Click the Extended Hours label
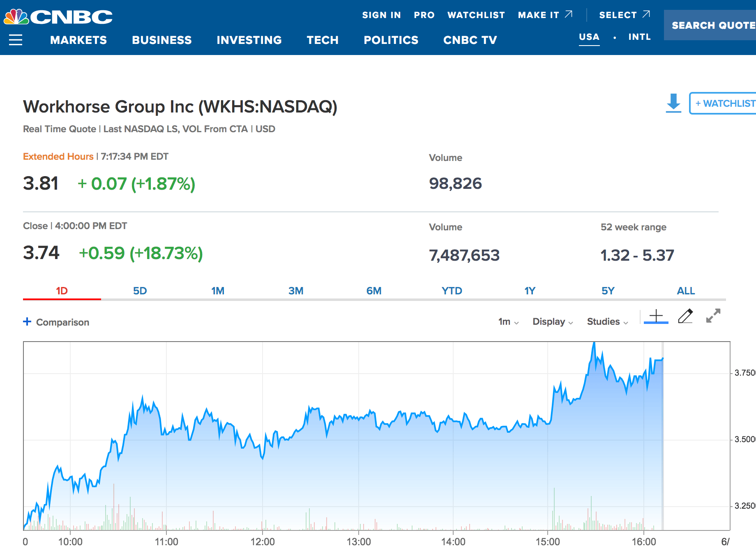The height and width of the screenshot is (560, 756). tap(58, 156)
